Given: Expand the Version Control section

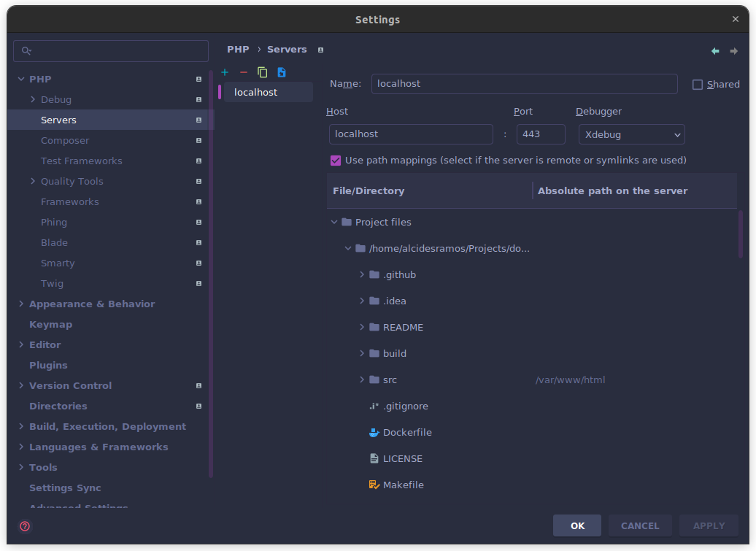Looking at the screenshot, I should [21, 385].
